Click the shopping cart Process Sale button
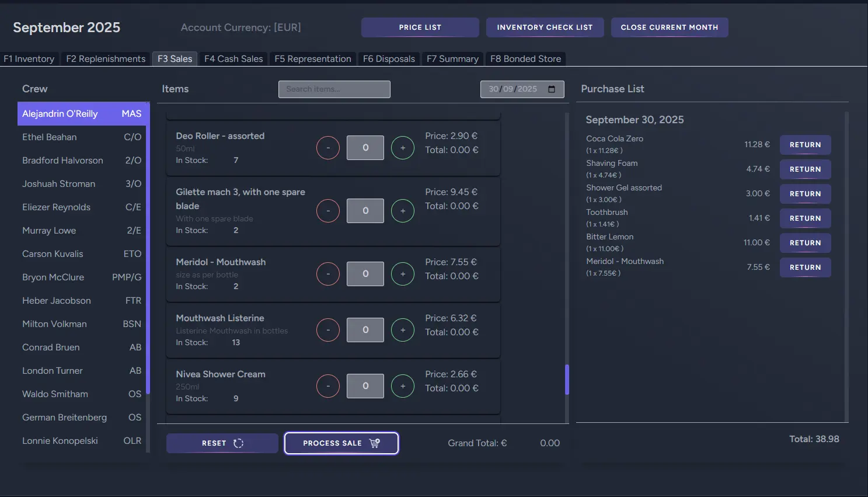This screenshot has width=868, height=497. 341,443
